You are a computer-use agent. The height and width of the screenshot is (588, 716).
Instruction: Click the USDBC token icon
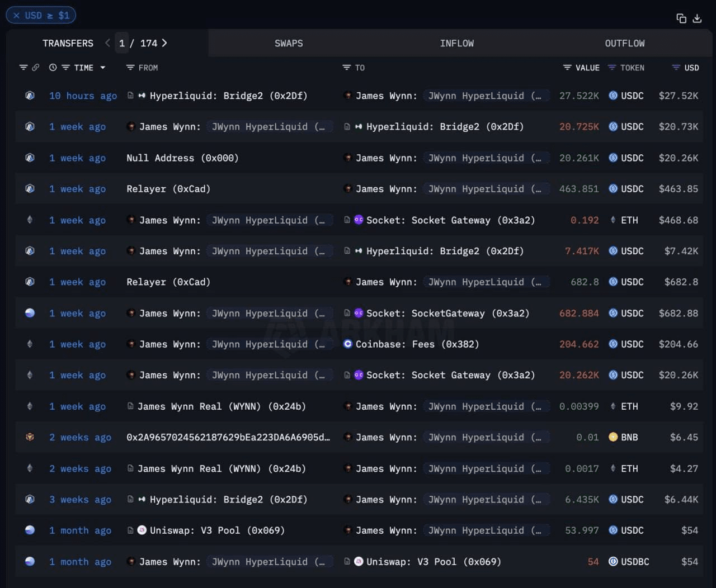(613, 561)
